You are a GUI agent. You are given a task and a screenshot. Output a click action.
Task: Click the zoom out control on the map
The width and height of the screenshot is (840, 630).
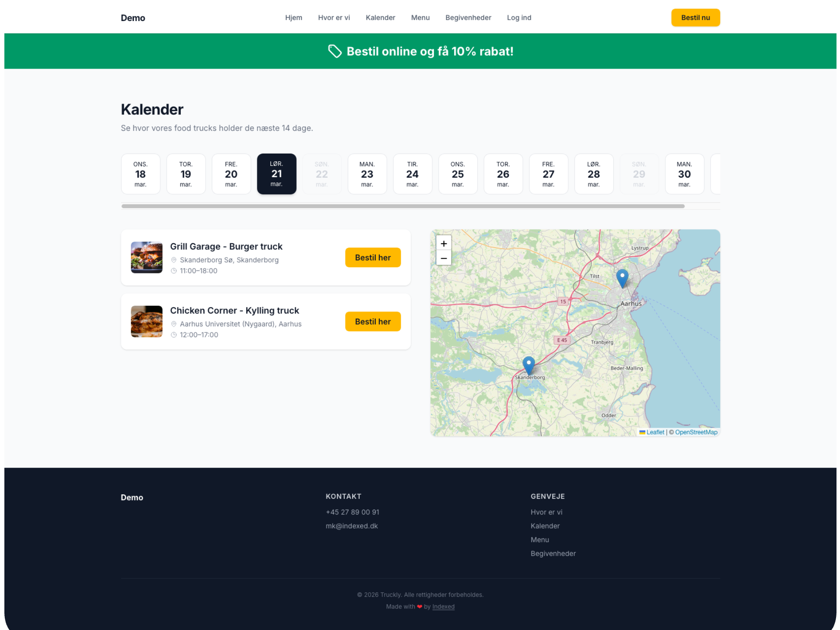point(444,258)
